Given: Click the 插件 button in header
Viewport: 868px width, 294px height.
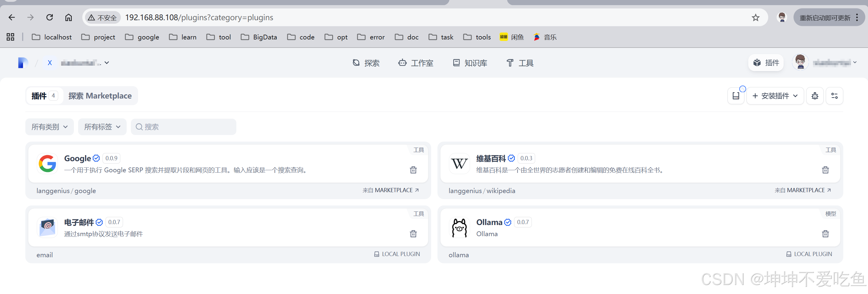Looking at the screenshot, I should coord(766,63).
